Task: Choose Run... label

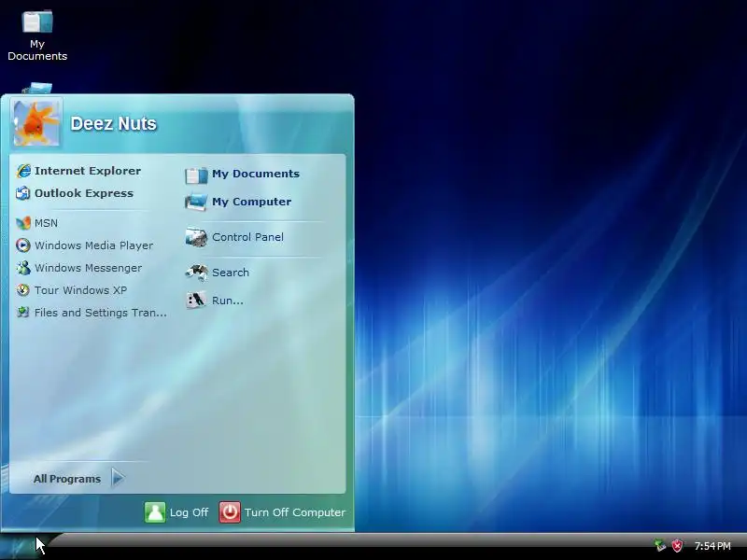Action: [228, 301]
